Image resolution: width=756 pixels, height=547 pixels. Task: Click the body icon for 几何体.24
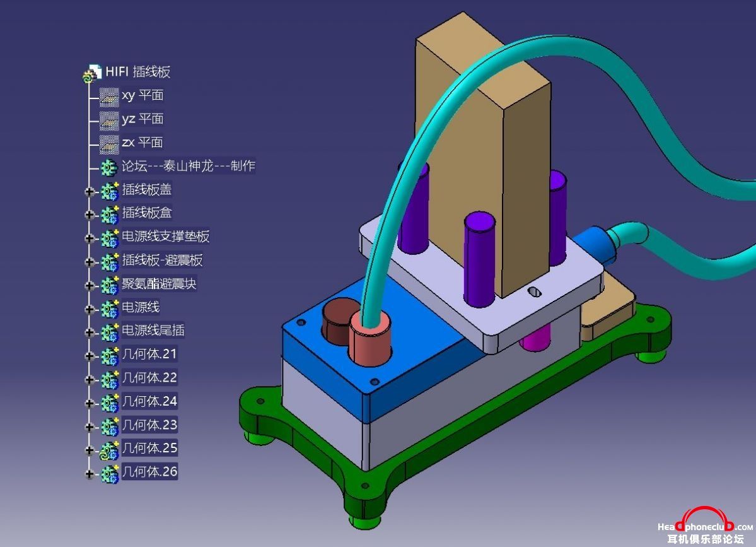tap(110, 403)
